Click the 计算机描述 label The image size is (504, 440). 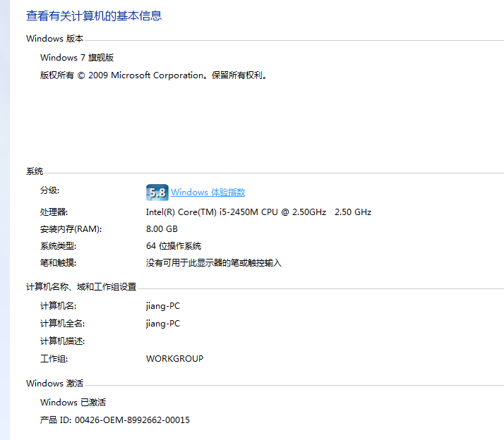click(x=63, y=341)
